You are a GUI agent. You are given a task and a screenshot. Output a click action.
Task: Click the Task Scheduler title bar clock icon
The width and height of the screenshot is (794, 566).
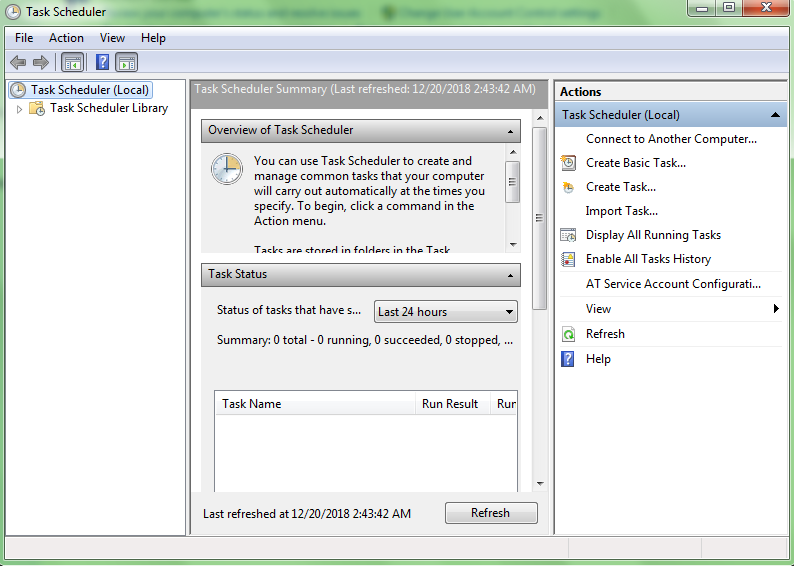13,12
